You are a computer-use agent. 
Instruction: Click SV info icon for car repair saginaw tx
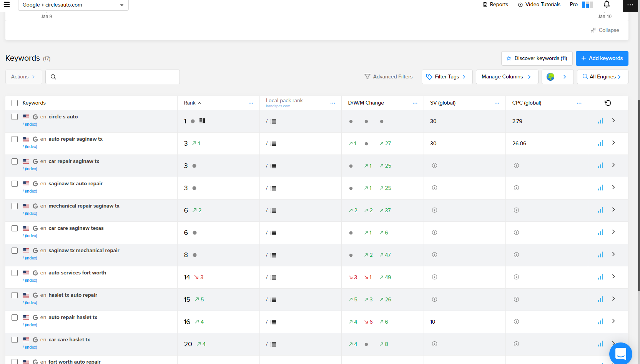pyautogui.click(x=434, y=166)
